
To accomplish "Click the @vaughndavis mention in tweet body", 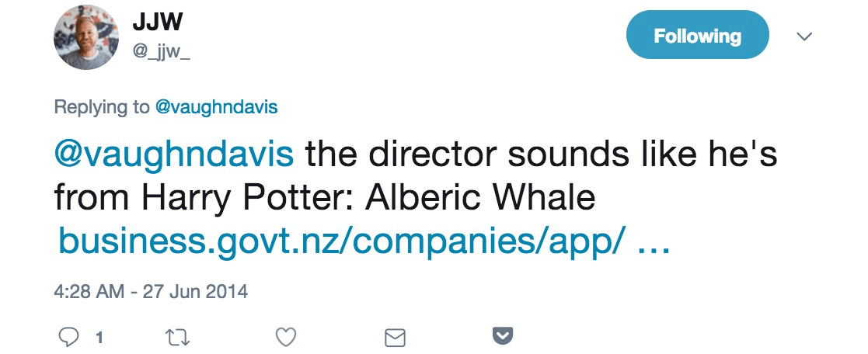I will click(174, 154).
